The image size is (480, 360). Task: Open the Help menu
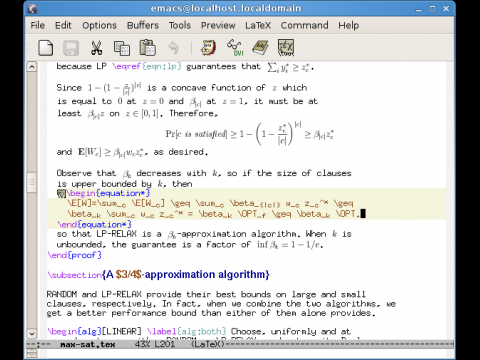[348, 25]
